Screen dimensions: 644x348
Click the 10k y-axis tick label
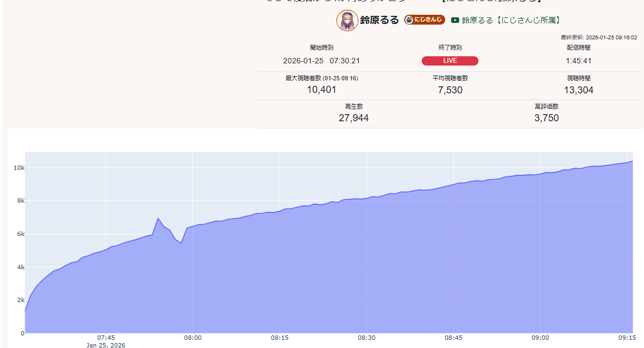(19, 168)
